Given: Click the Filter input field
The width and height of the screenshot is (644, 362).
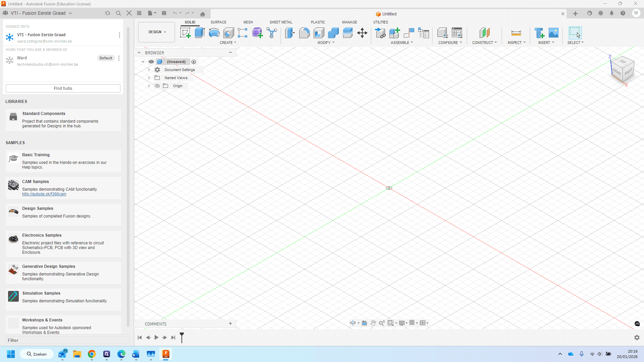Looking at the screenshot, I should pos(67,340).
